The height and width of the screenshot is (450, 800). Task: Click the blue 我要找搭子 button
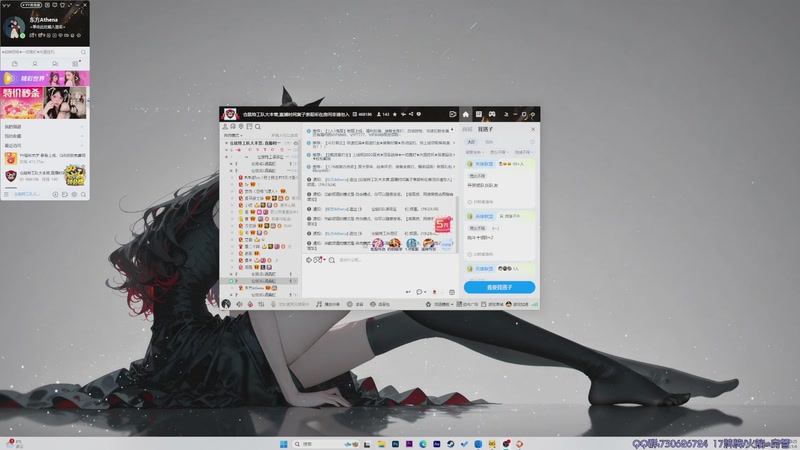click(x=499, y=287)
